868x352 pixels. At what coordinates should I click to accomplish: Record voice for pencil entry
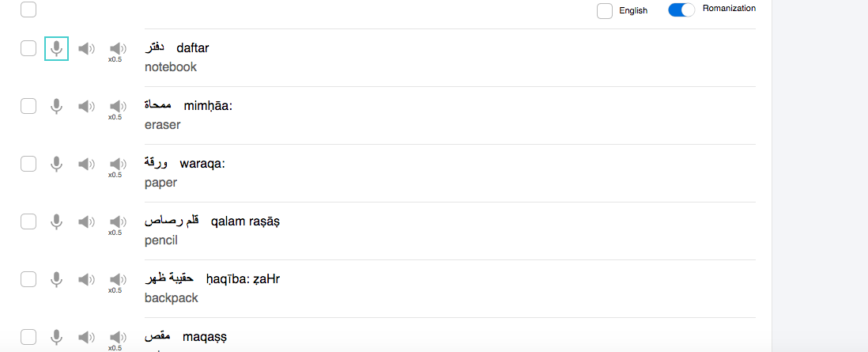tap(56, 221)
